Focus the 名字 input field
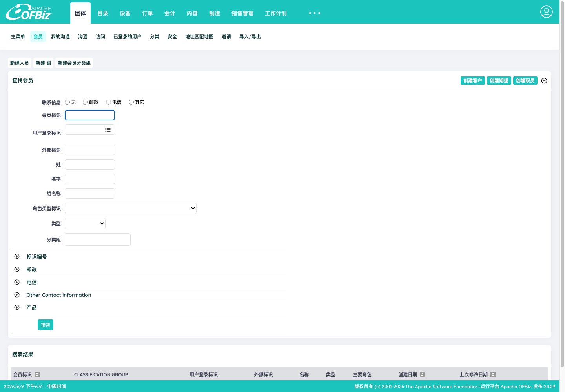 coord(90,179)
